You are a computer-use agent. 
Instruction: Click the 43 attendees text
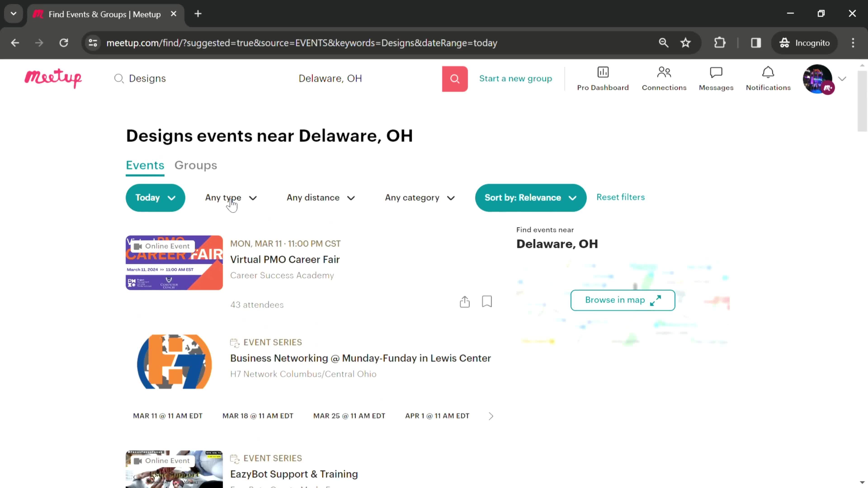click(x=257, y=305)
